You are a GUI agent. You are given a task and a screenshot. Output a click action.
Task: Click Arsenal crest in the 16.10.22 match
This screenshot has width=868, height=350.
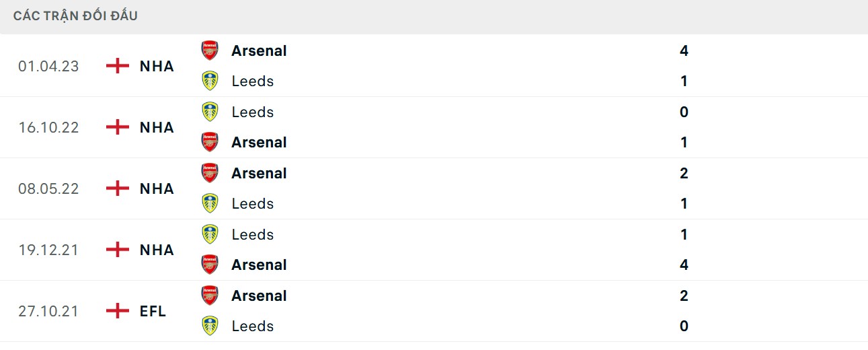tap(210, 142)
